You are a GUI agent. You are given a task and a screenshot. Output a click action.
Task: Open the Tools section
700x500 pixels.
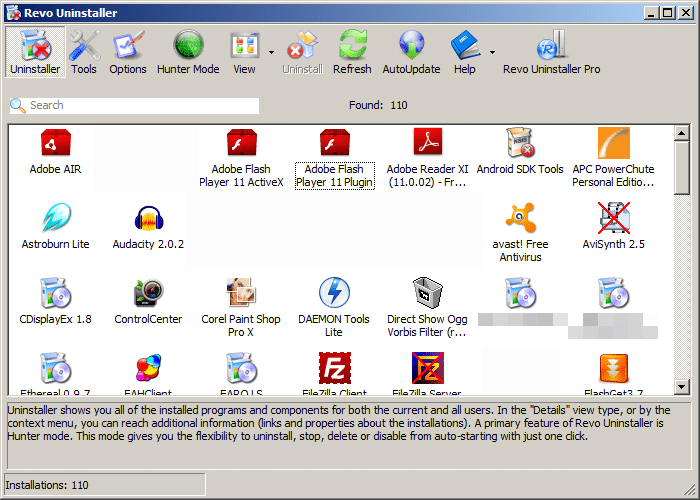[x=84, y=52]
